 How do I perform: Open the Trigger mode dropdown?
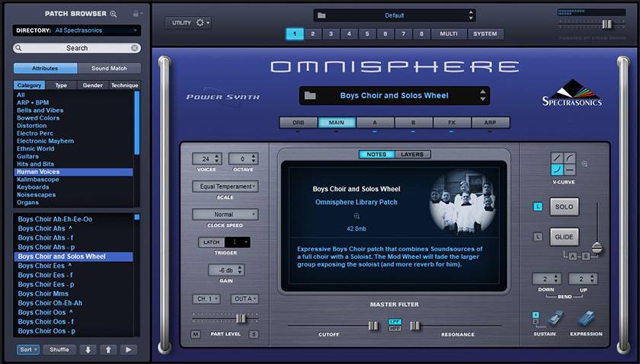(x=238, y=242)
